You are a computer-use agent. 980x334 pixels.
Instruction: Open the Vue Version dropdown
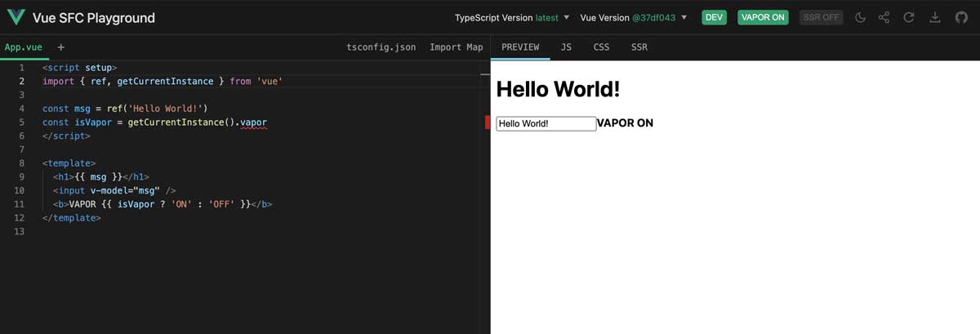(x=634, y=17)
